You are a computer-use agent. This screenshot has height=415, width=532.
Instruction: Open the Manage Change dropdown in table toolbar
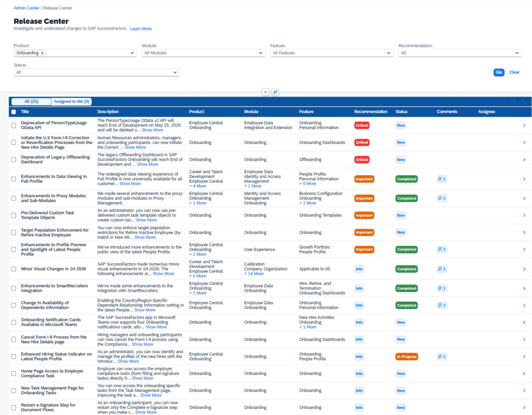(485, 101)
